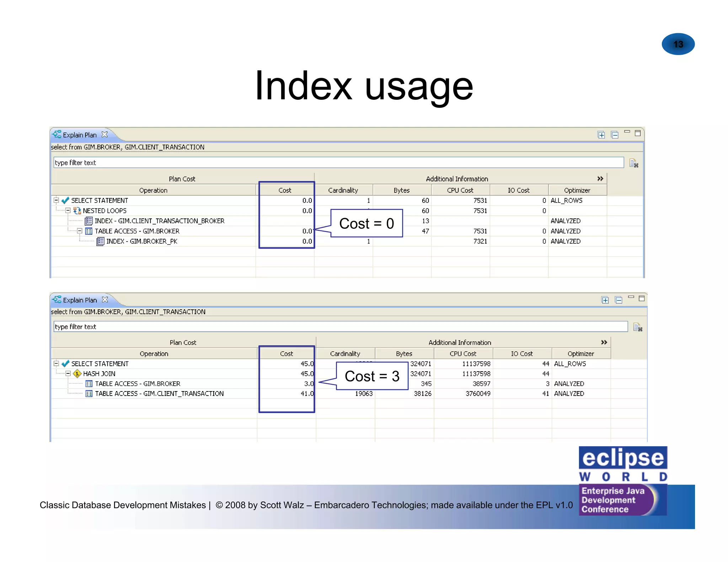Focus the top type filter text field

pyautogui.click(x=338, y=163)
